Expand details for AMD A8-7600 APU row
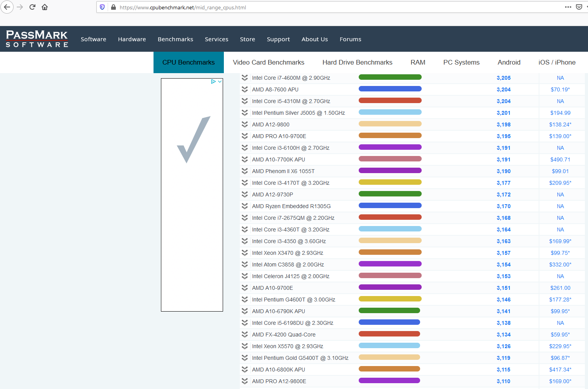The width and height of the screenshot is (588, 389). [244, 89]
